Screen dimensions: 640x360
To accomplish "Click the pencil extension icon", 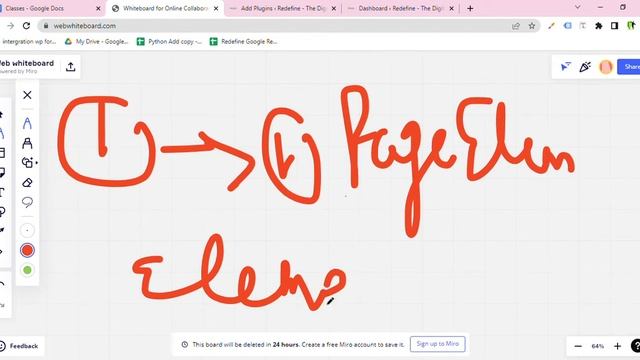I will [551, 26].
